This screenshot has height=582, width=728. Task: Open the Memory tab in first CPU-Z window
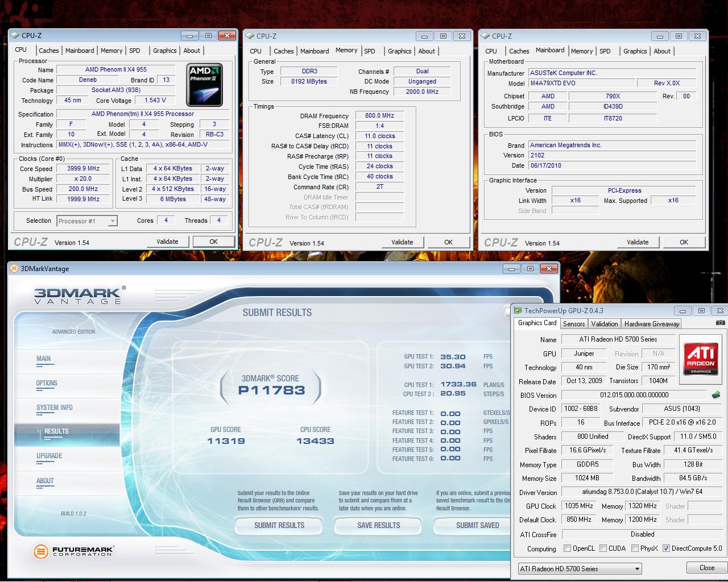(x=111, y=51)
